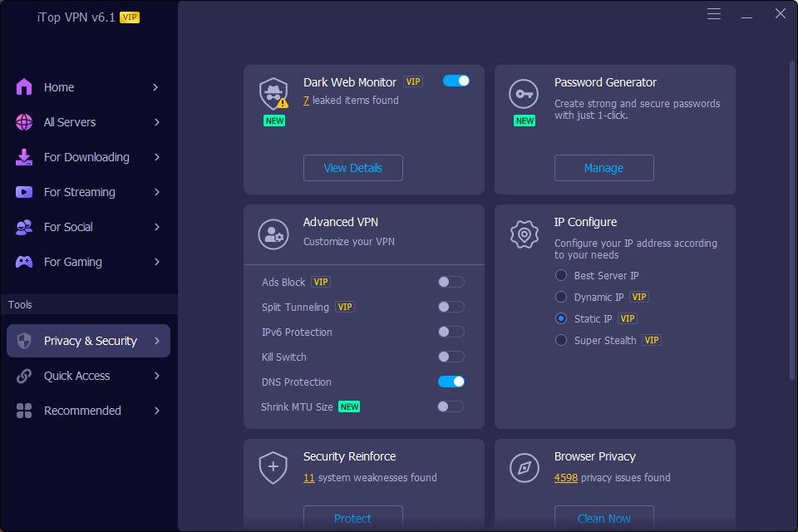Click the For Social people icon
The width and height of the screenshot is (798, 532).
24,227
